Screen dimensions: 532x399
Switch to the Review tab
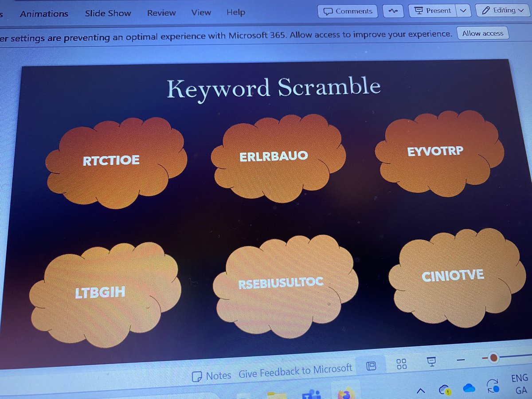pos(161,13)
